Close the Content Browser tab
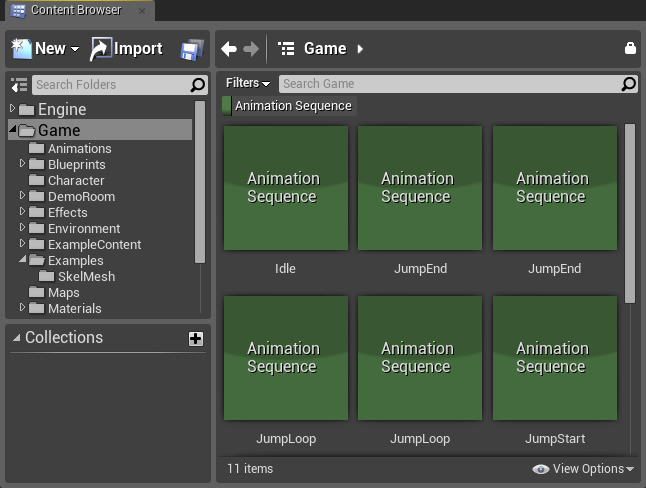This screenshot has width=646, height=488. coord(142,11)
